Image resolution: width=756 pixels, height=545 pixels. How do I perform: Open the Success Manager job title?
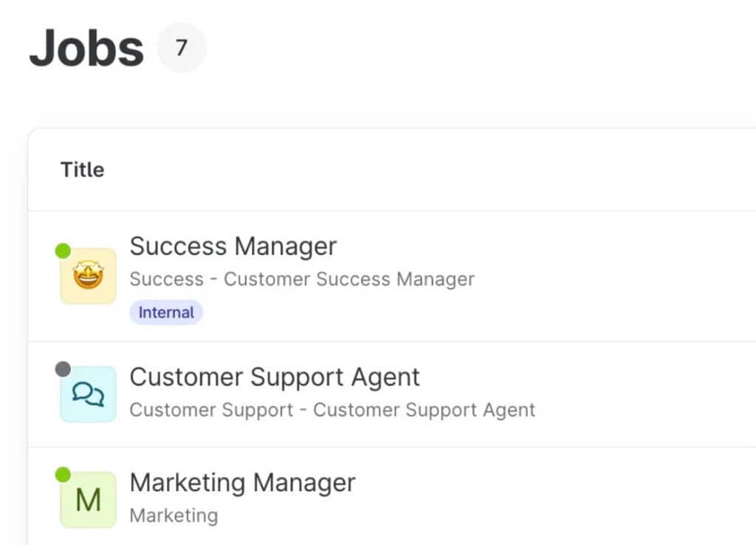click(x=233, y=246)
